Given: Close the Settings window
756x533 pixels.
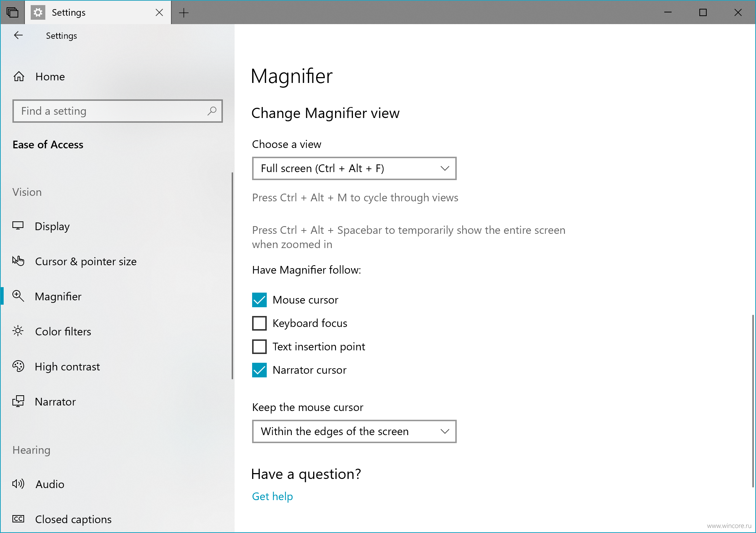Looking at the screenshot, I should 738,12.
